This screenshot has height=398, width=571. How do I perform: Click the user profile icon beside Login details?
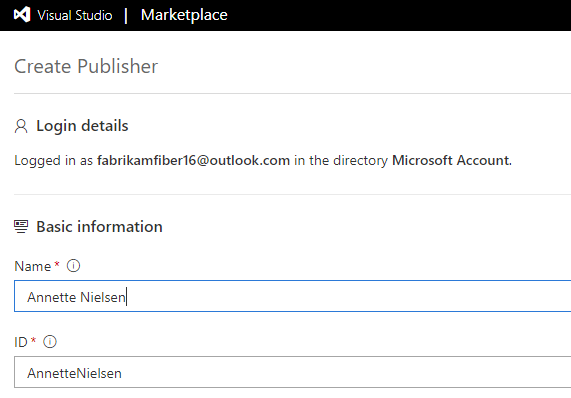click(x=21, y=126)
